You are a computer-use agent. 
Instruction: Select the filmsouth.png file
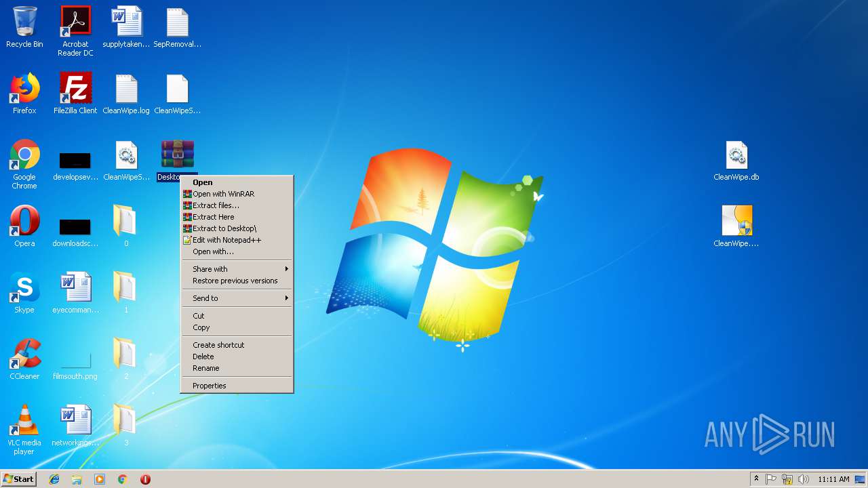(75, 366)
